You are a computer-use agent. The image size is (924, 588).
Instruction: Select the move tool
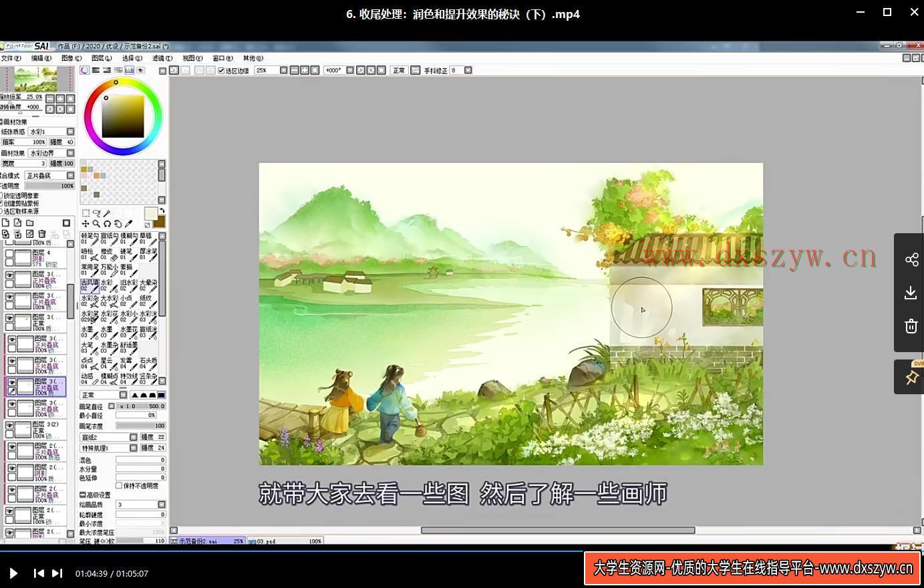pyautogui.click(x=86, y=224)
